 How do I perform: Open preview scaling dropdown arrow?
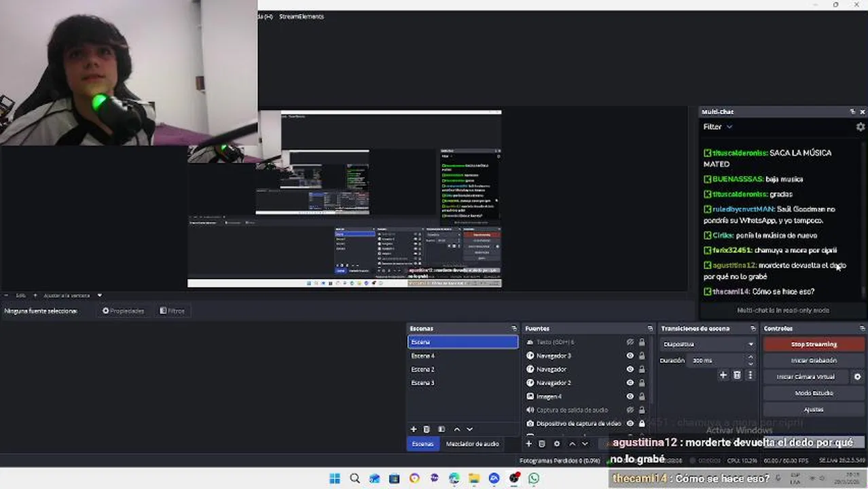click(100, 295)
